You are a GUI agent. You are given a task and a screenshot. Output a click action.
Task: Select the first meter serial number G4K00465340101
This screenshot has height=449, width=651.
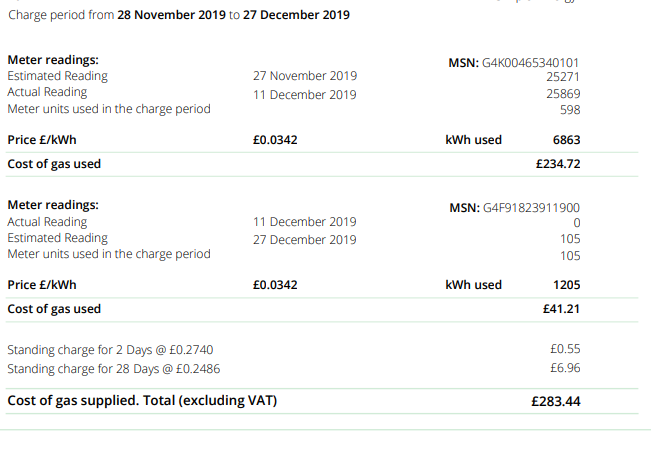click(530, 63)
